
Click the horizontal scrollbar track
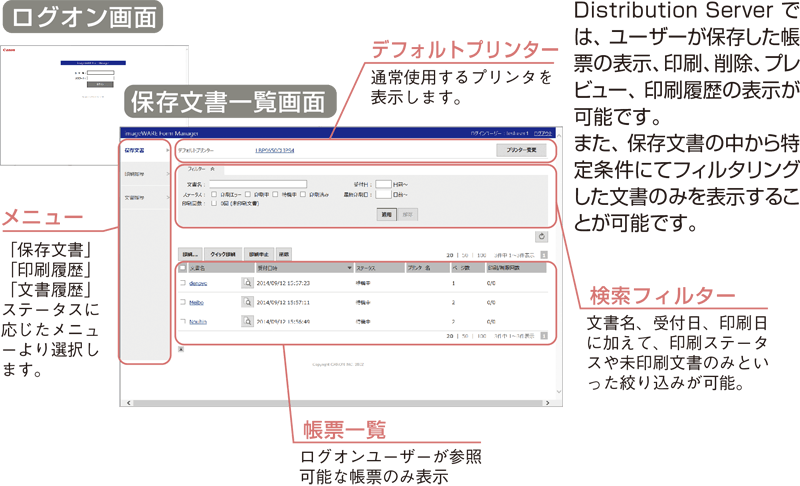click(338, 403)
